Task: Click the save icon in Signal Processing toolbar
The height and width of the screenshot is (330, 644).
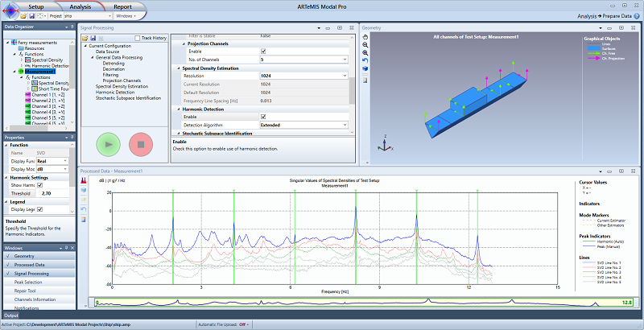Action: tap(93, 37)
